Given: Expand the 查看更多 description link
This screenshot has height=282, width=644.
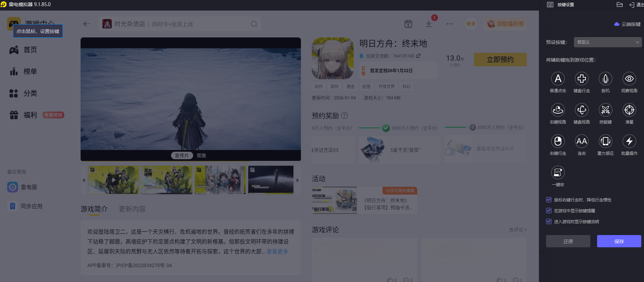Looking at the screenshot, I should [277, 251].
